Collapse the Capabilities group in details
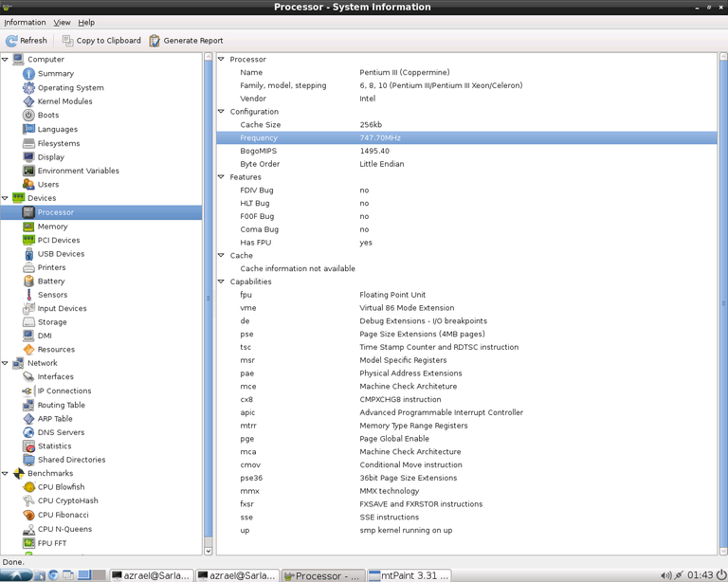Viewport: 728px width, 582px height. [x=222, y=282]
